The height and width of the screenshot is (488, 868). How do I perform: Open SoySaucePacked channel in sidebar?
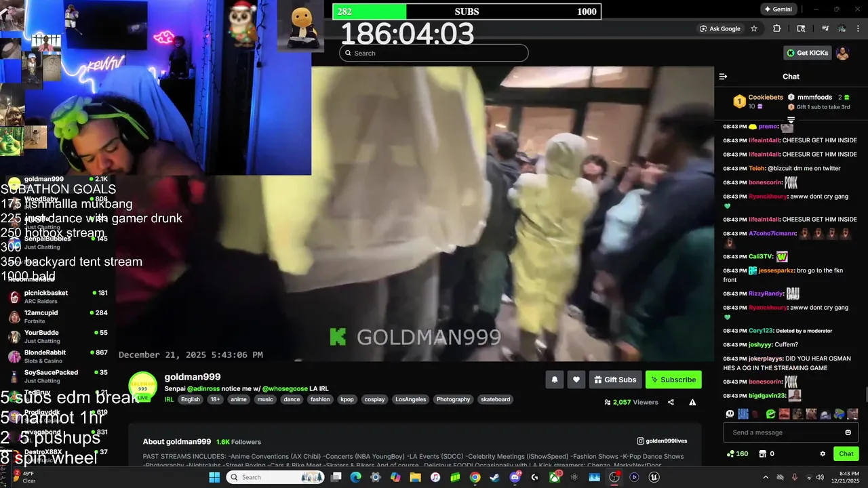coord(58,376)
